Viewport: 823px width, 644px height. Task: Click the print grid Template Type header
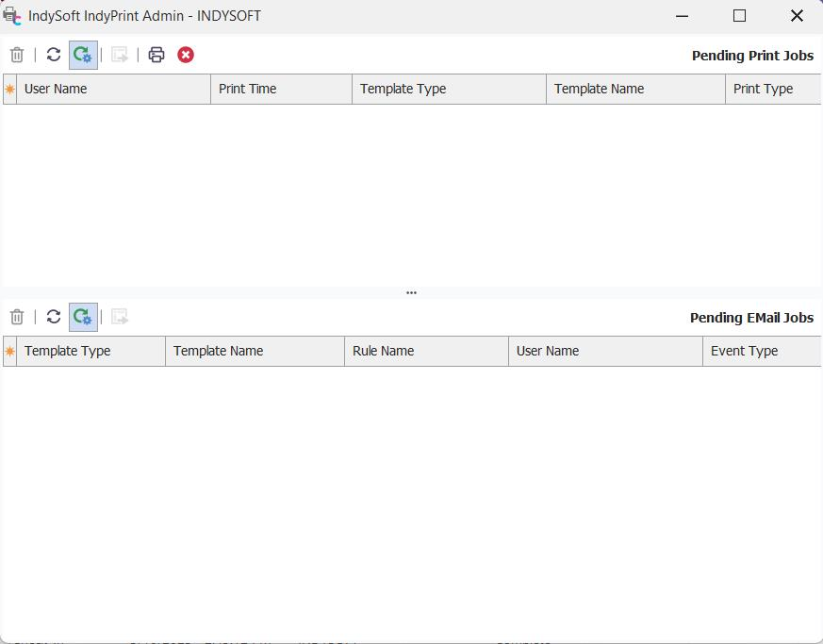click(449, 90)
